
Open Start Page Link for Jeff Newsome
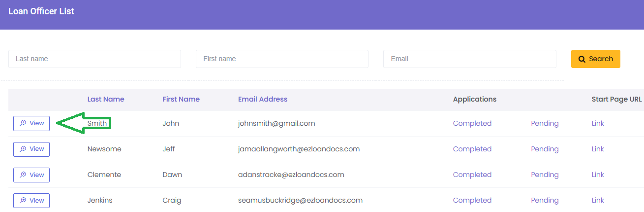pos(598,149)
